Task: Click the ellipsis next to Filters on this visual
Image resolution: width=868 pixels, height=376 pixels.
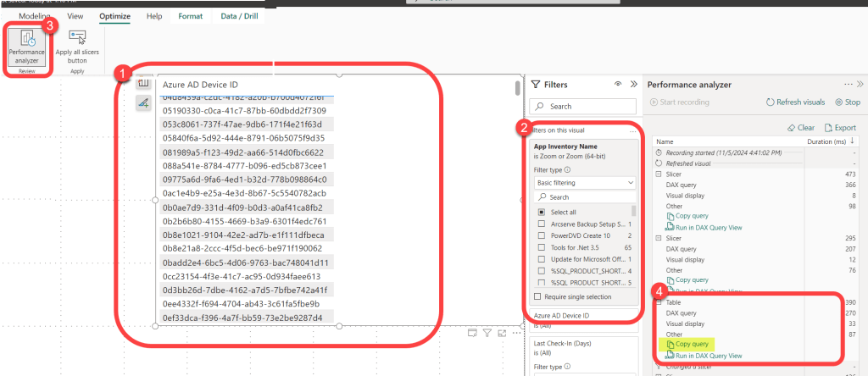Action: click(632, 131)
